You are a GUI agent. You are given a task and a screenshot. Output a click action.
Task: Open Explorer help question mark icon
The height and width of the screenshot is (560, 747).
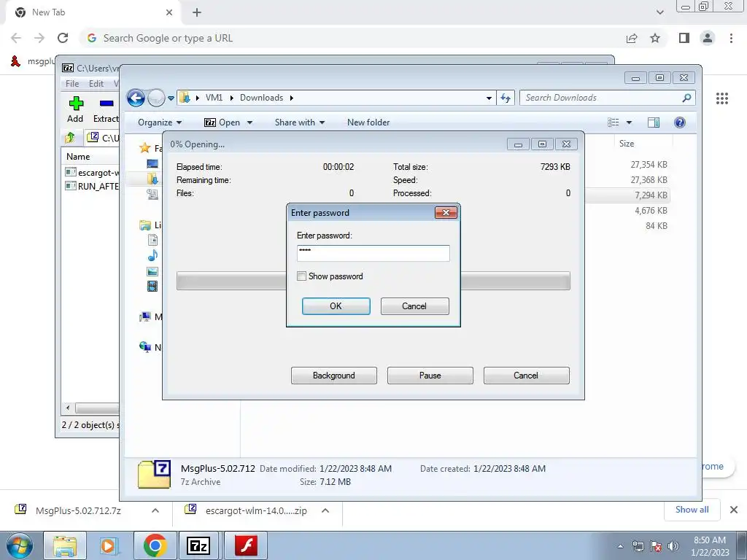[x=680, y=122]
